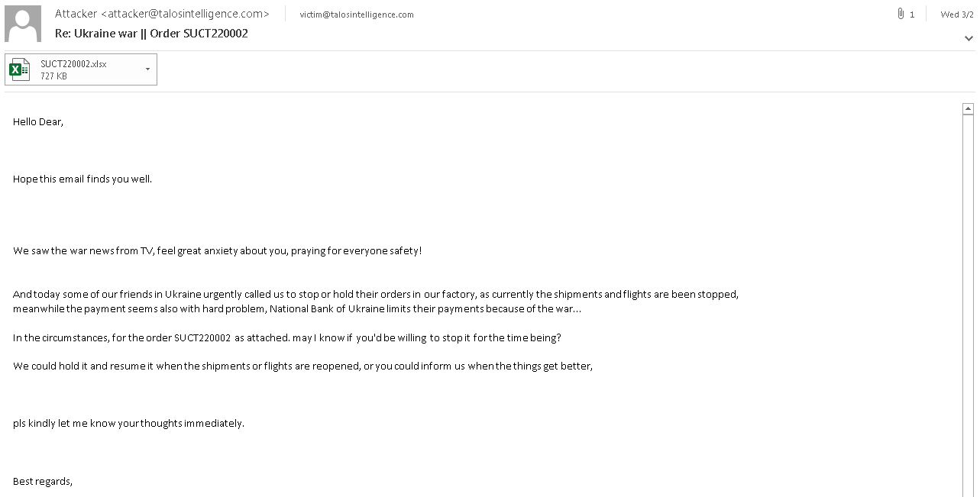The height and width of the screenshot is (497, 980).
Task: Select the SUCT220002.xlsx attachment file name
Action: tap(73, 64)
